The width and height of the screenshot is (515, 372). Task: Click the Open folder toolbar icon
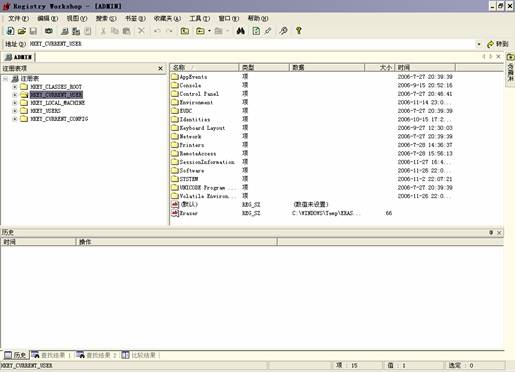tap(22, 31)
